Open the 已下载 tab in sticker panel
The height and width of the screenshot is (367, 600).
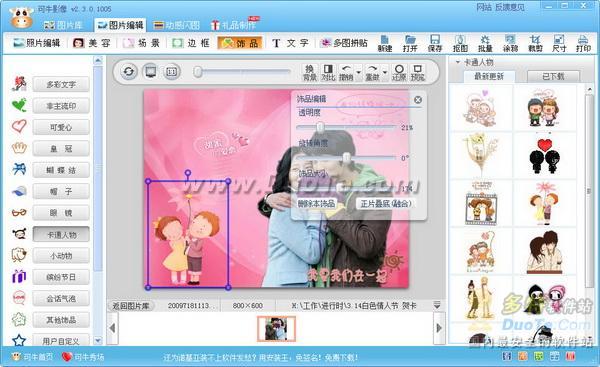[x=553, y=76]
